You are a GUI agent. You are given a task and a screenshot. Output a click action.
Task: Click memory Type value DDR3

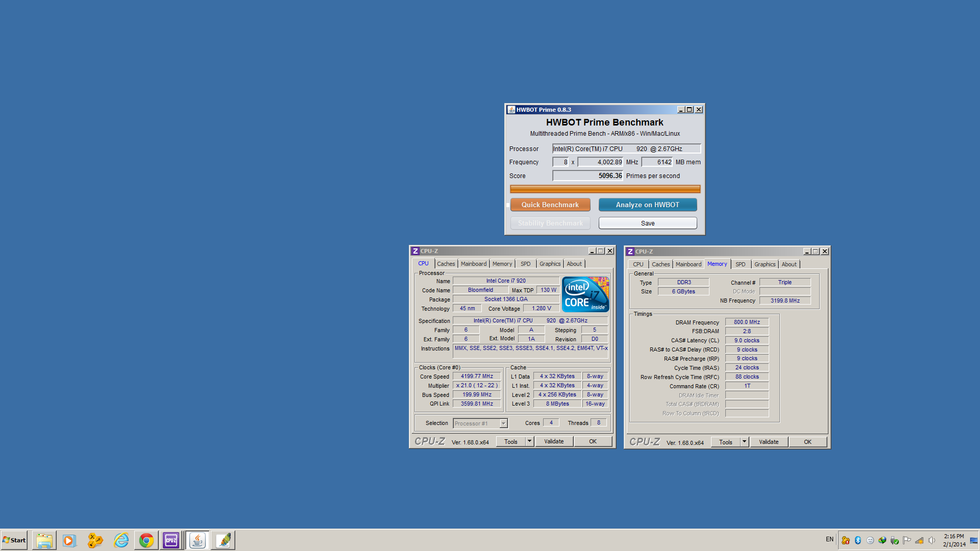683,282
